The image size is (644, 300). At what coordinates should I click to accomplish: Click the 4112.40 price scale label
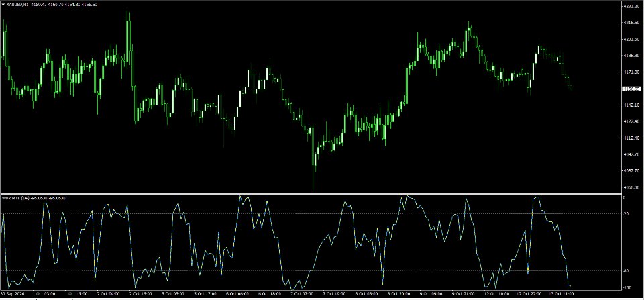coord(631,138)
